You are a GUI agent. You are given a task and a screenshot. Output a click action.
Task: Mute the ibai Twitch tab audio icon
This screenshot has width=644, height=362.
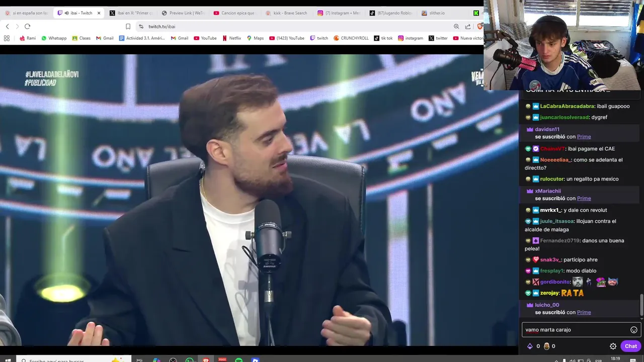point(67,13)
